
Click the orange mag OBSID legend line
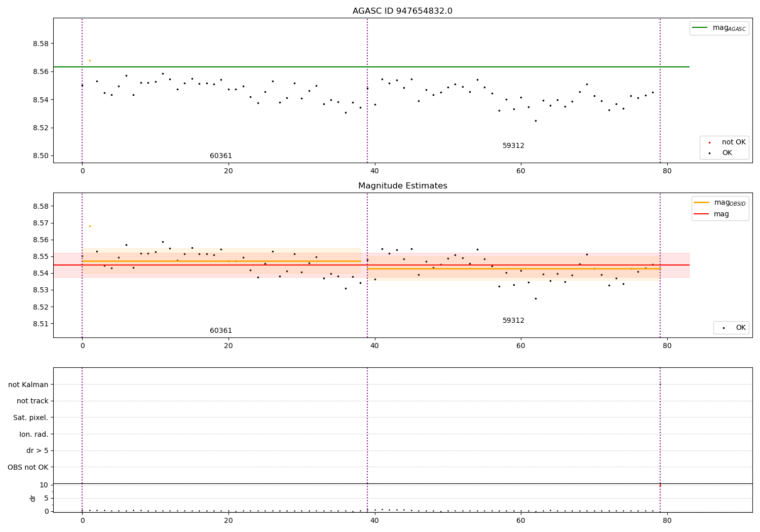(702, 202)
